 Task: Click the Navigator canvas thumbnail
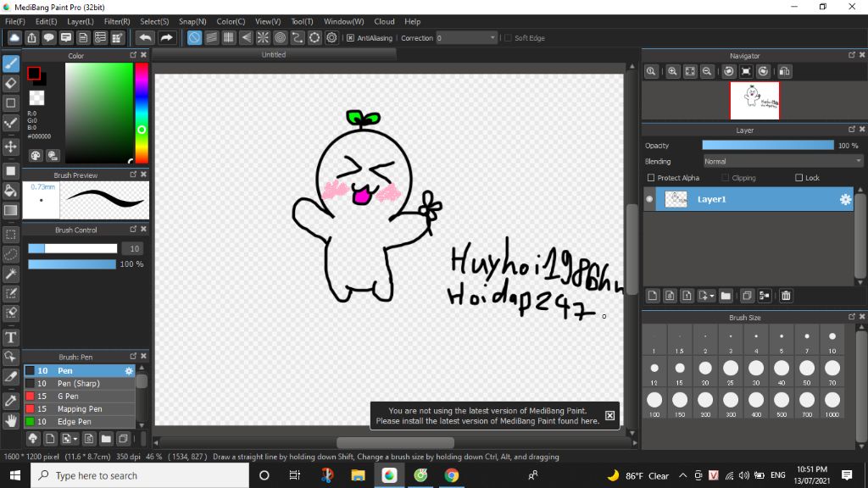pyautogui.click(x=754, y=101)
